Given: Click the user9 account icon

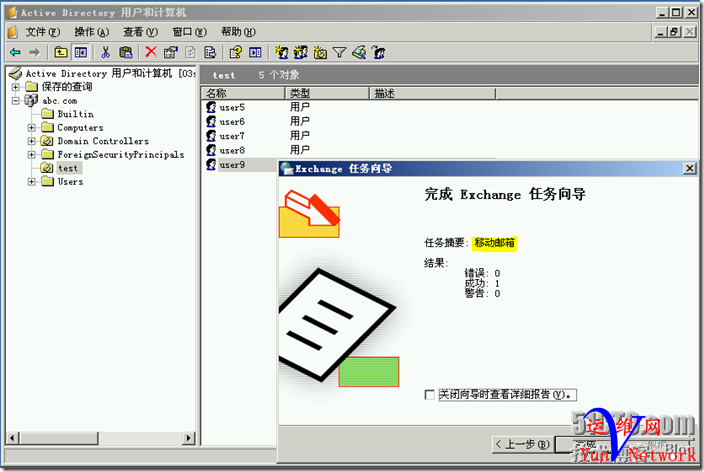Looking at the screenshot, I should click(x=211, y=164).
